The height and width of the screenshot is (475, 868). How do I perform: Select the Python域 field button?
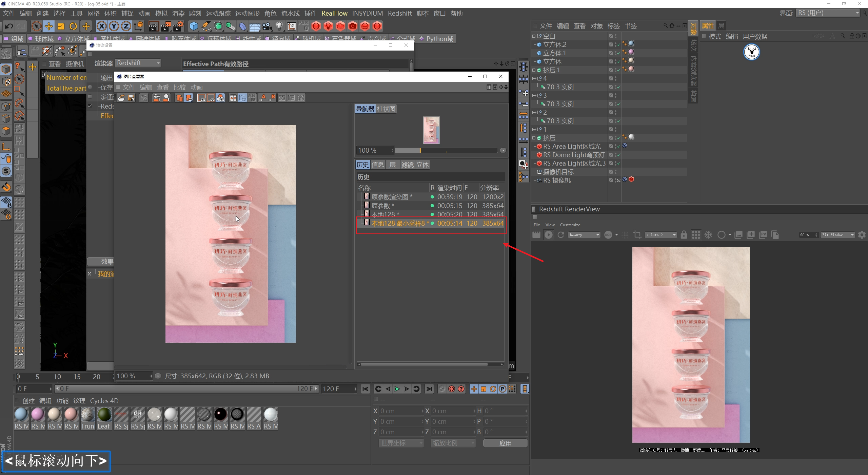pos(437,39)
